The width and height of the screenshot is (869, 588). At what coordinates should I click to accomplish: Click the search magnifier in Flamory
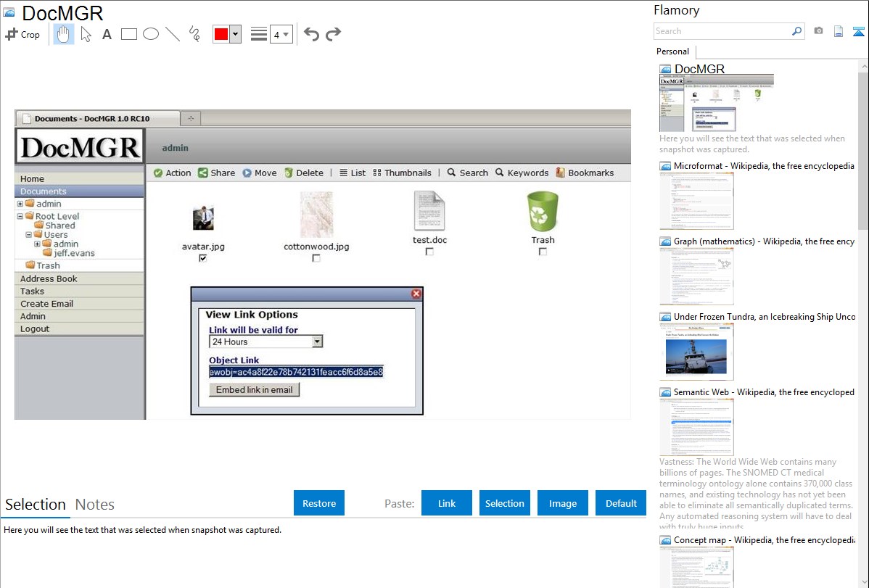click(796, 31)
